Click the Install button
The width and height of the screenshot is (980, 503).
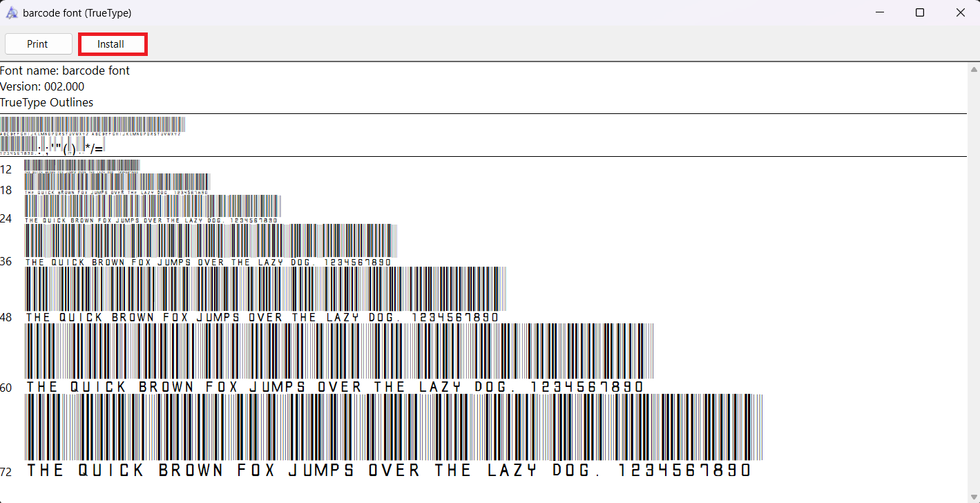(x=113, y=44)
